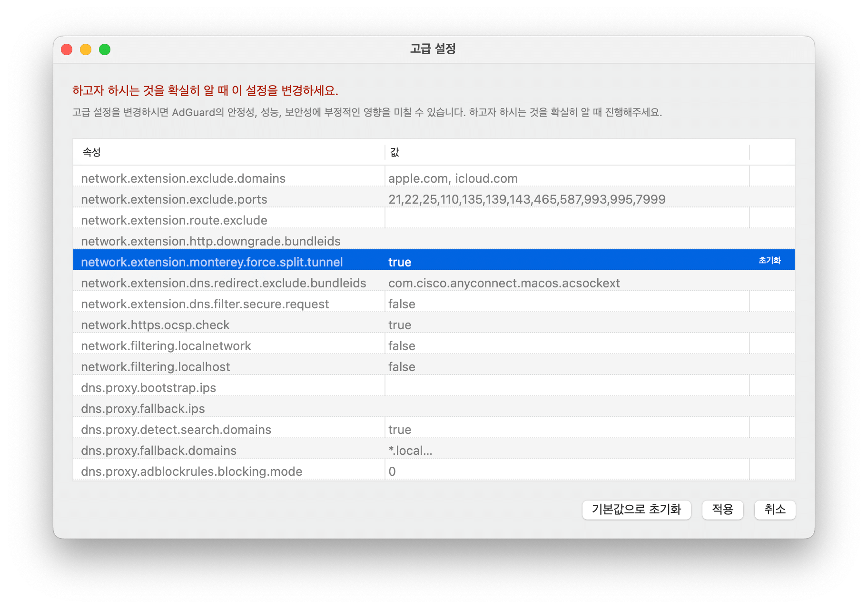Click 0 value of blocking.mode row
This screenshot has height=609, width=868.
pos(392,471)
